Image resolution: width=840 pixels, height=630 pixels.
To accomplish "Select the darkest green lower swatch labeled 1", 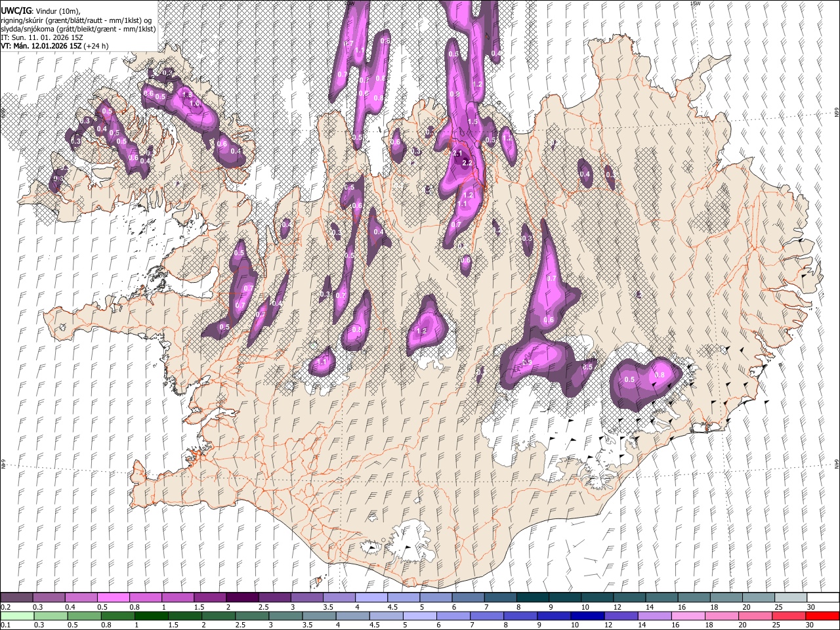I will click(152, 616).
